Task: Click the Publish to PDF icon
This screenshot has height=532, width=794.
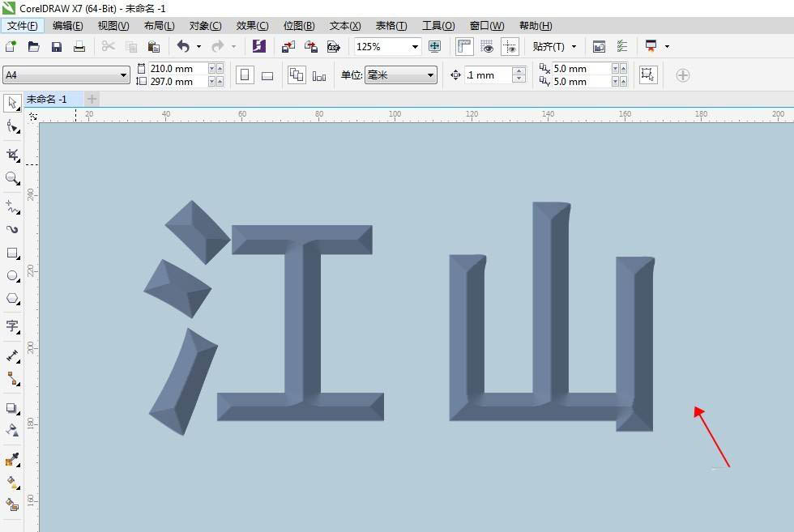Action: point(333,47)
